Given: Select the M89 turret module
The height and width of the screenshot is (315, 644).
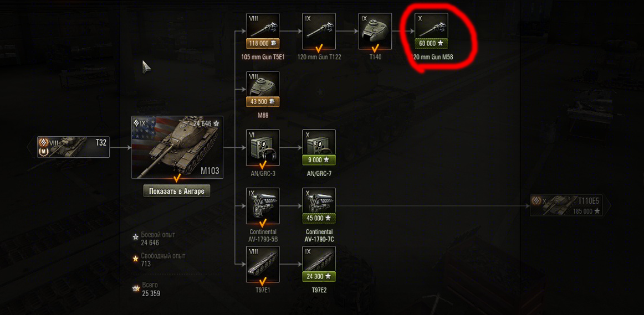Looking at the screenshot, I should click(x=263, y=90).
